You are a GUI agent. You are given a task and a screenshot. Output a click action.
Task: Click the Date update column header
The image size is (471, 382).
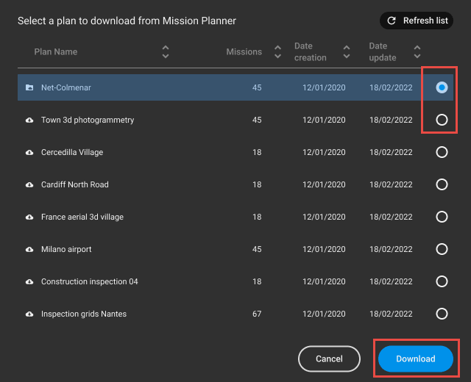pyautogui.click(x=383, y=52)
